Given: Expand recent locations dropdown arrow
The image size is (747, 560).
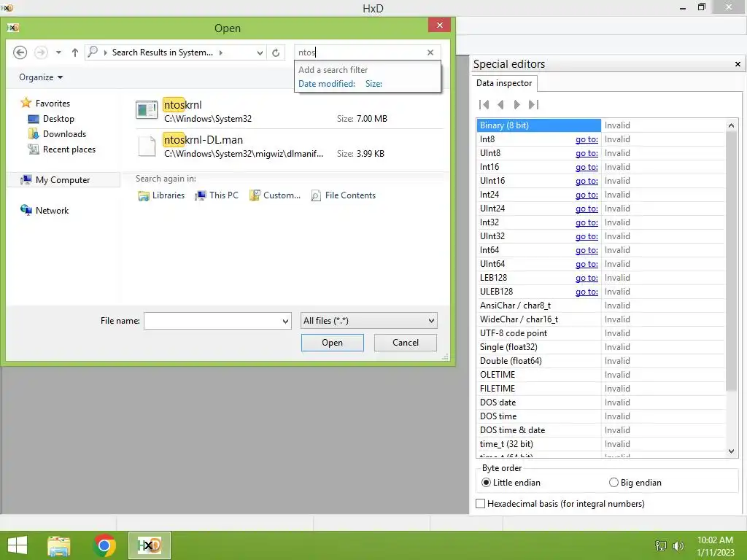Looking at the screenshot, I should (x=58, y=52).
